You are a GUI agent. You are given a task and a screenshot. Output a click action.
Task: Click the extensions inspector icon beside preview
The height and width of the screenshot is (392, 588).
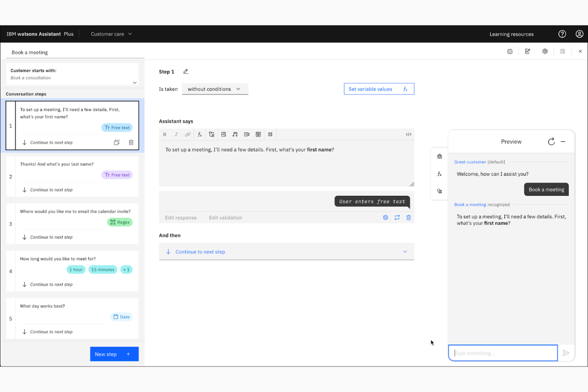[x=439, y=191]
